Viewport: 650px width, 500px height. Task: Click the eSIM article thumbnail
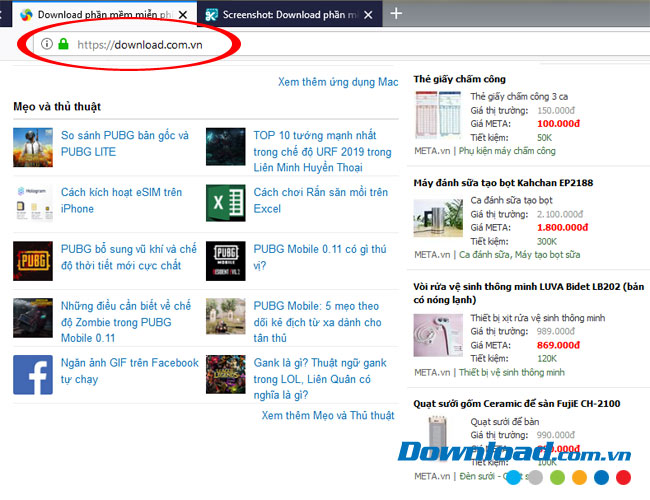(33, 204)
